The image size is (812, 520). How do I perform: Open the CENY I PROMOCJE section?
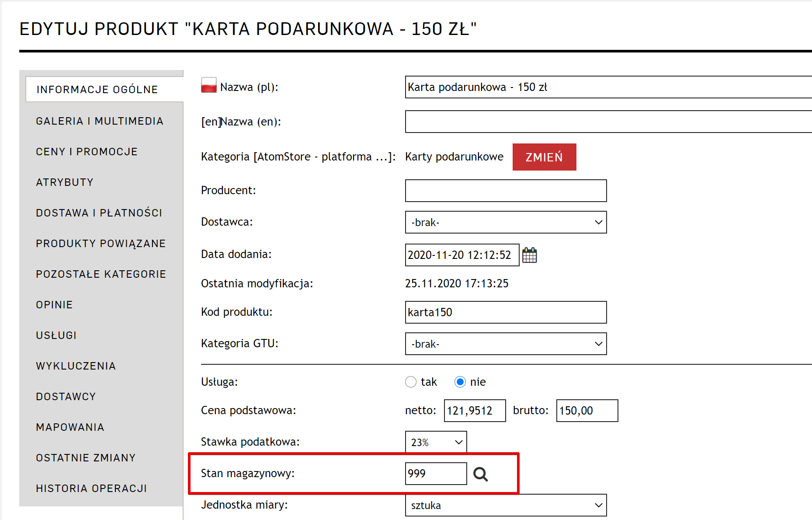pos(87,152)
